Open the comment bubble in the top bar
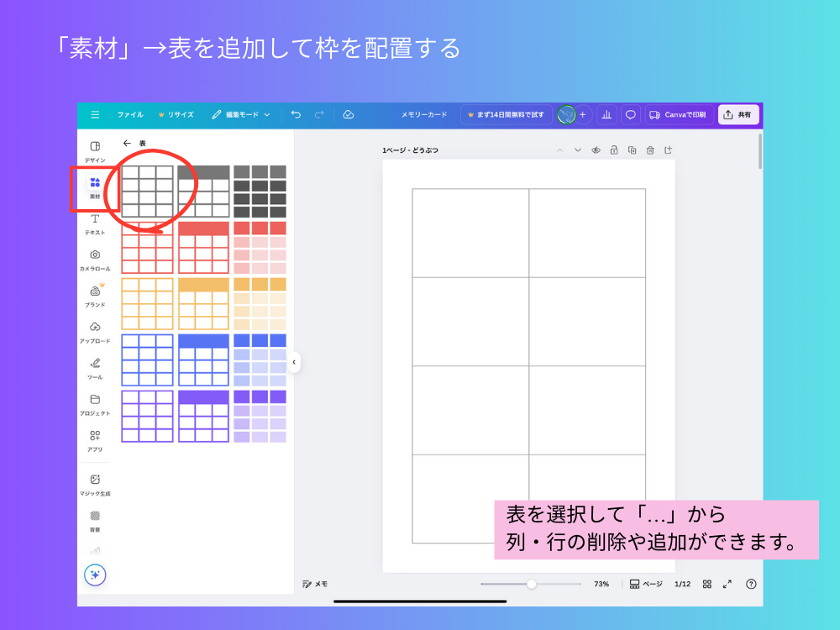Image resolution: width=840 pixels, height=630 pixels. tap(630, 114)
